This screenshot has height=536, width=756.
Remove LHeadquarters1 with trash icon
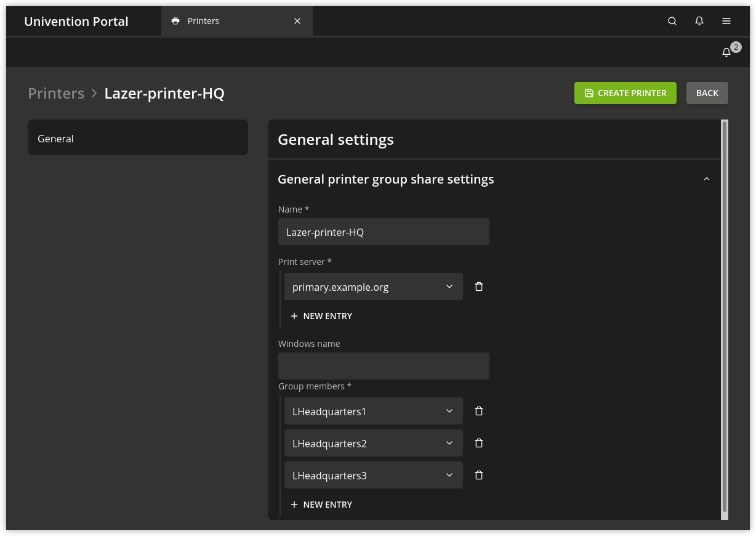(479, 411)
